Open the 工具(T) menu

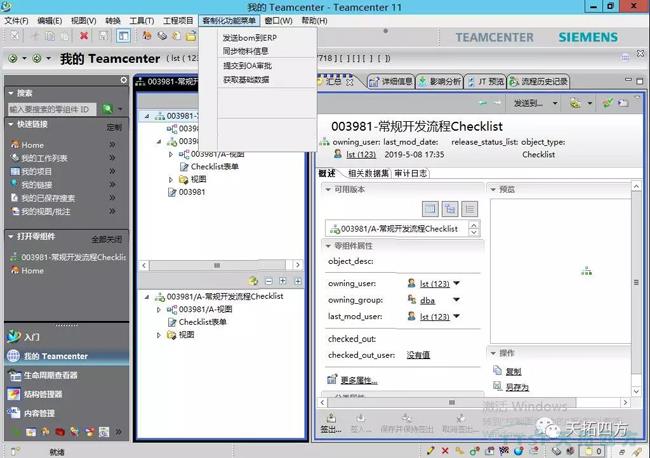(142, 21)
